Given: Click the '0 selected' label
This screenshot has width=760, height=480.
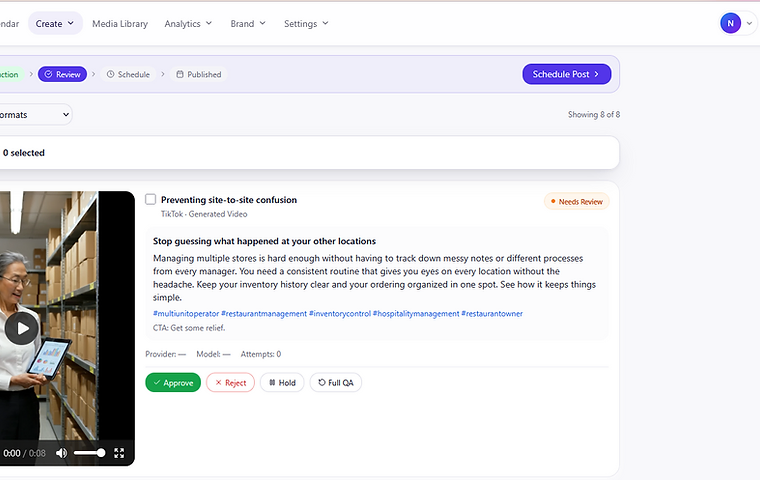Looking at the screenshot, I should coord(24,153).
